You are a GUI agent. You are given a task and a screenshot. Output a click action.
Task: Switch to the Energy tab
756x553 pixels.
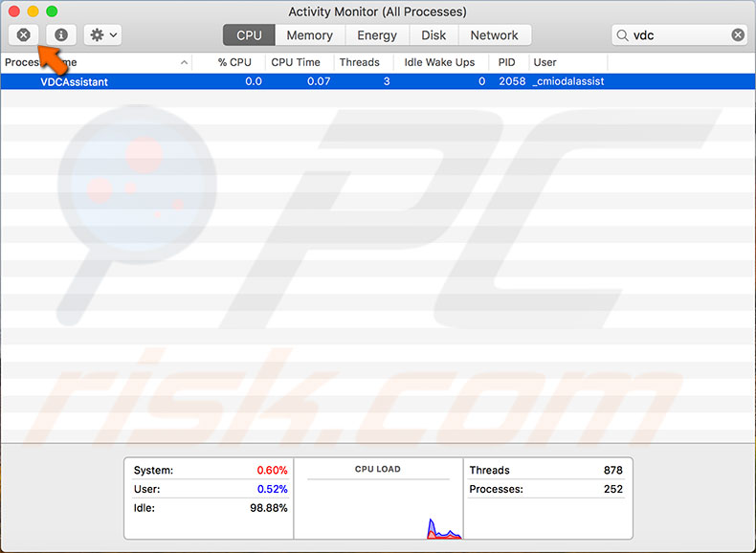pos(377,35)
